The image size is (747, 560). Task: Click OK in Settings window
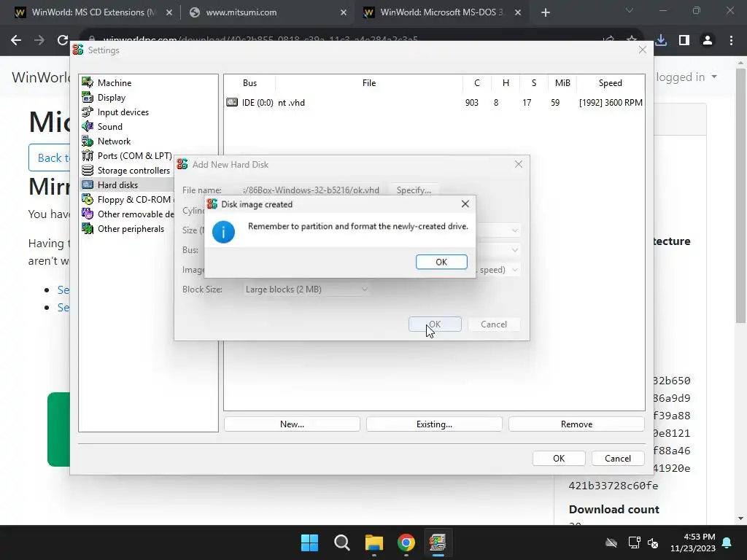(559, 458)
